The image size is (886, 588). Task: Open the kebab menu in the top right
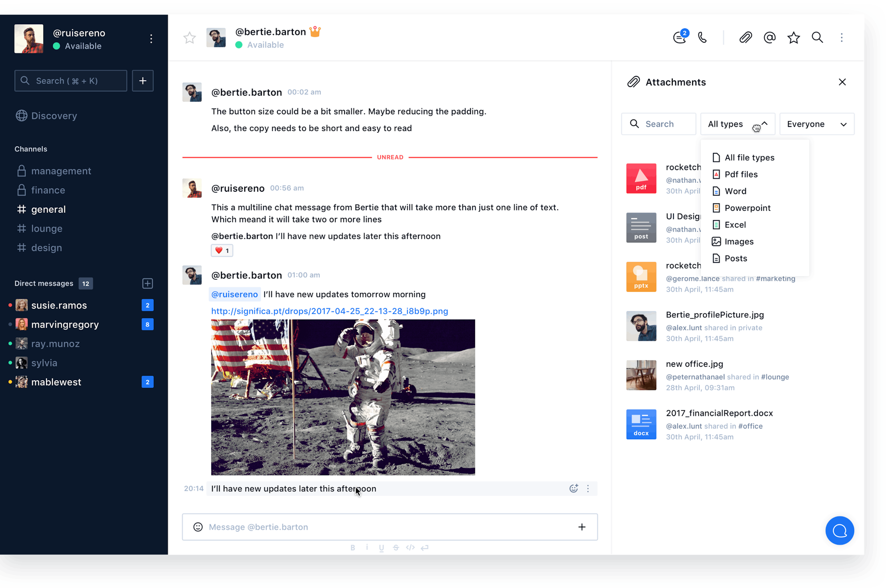click(842, 37)
